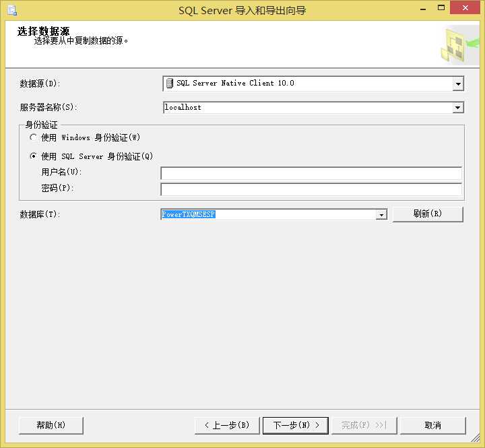The height and width of the screenshot is (448, 485).
Task: Click the 服务器名称(S) label
Action: pyautogui.click(x=48, y=107)
